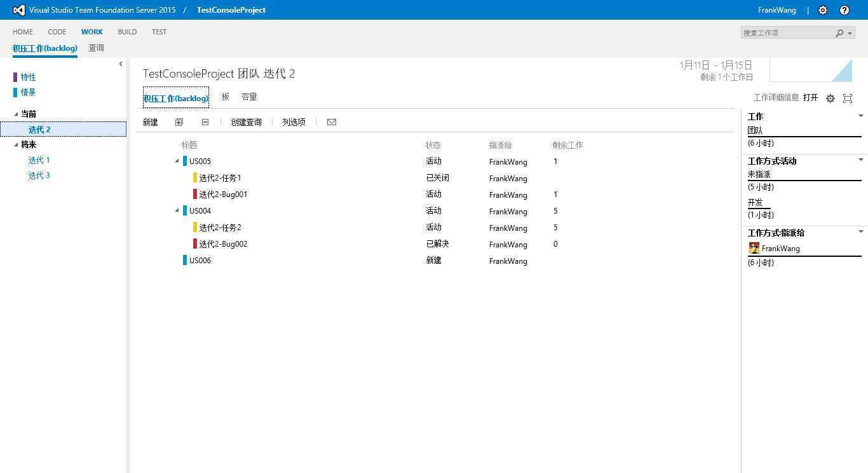
Task: Click the 新建 status of US006
Action: (433, 261)
